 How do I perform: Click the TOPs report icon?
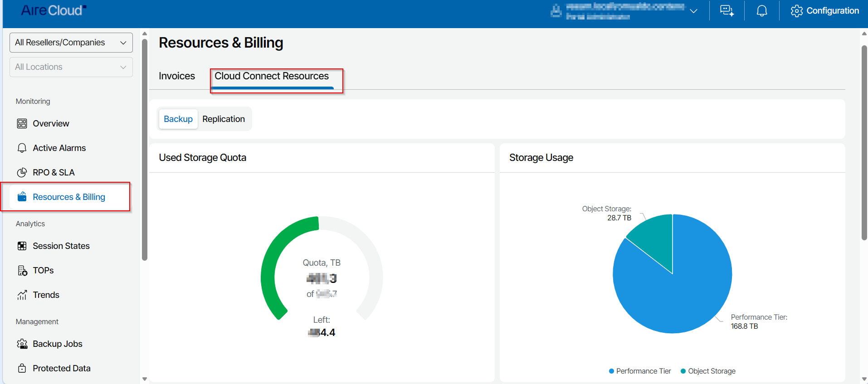click(x=22, y=271)
